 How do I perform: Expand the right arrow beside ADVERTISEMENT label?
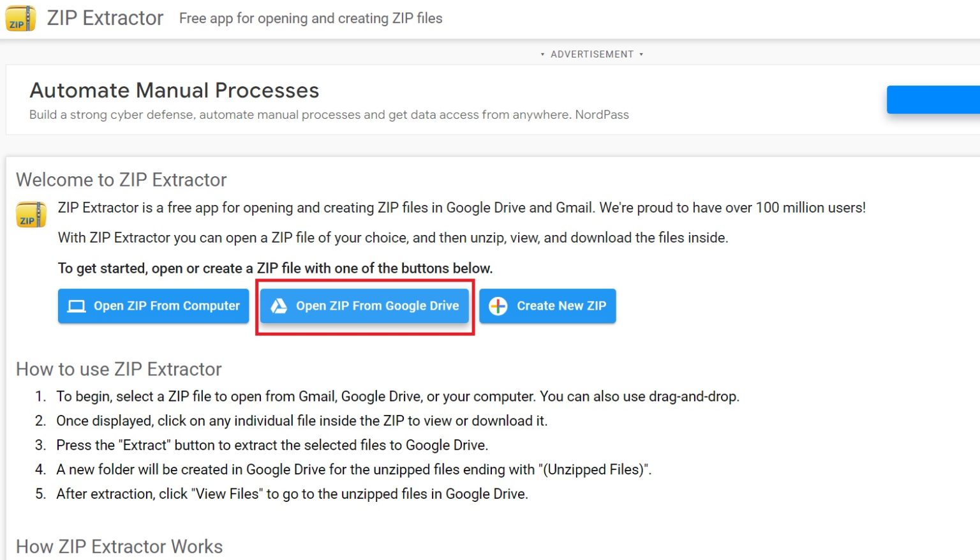641,54
